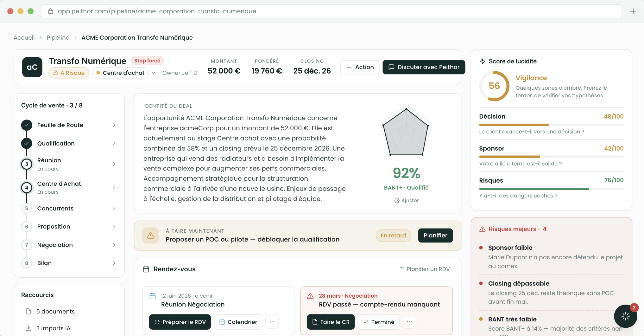Viewport: 644px width, 336px height.
Task: Select step 3 circle Réunion
Action: 27,164
